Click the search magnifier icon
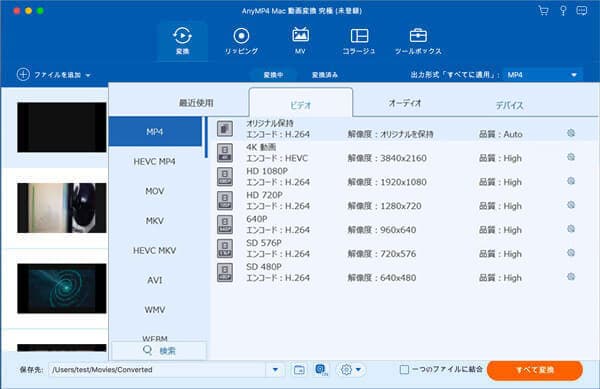Screen dimensions: 600x389 (x=147, y=350)
